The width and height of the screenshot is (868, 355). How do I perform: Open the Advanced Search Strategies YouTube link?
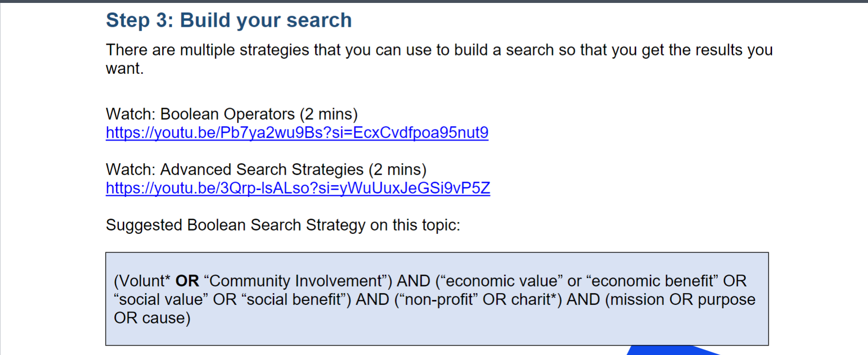tap(298, 188)
